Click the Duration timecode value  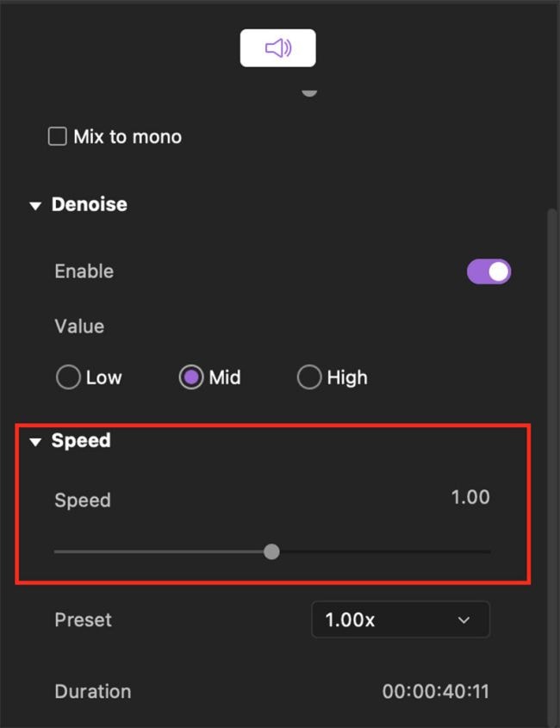tap(436, 691)
